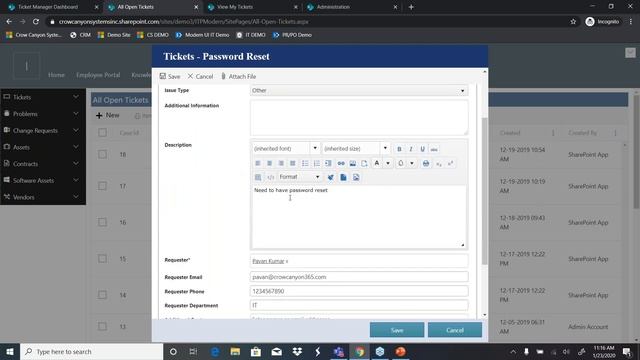Viewport: 640px width, 360px height.
Task: Tick the checkbox for ticket row 16
Action: [x=102, y=222]
